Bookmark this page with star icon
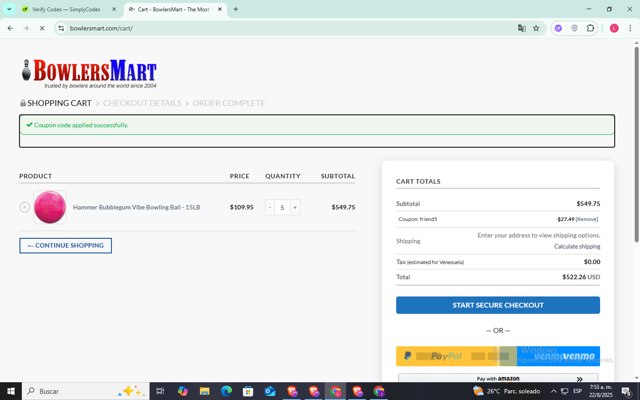The image size is (640, 400). coord(536,28)
